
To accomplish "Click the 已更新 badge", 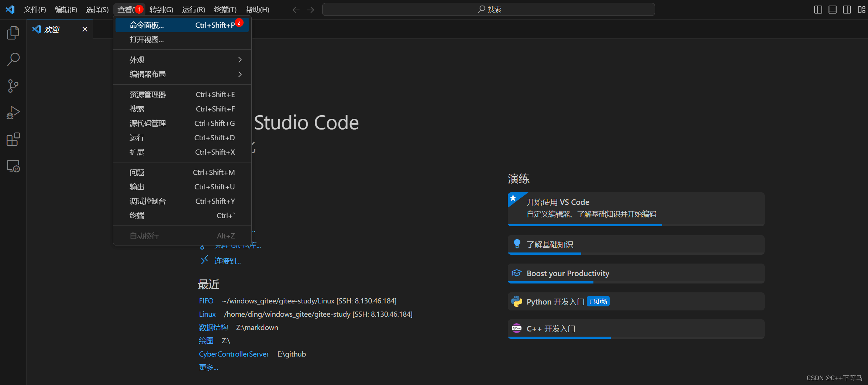I will [x=598, y=302].
